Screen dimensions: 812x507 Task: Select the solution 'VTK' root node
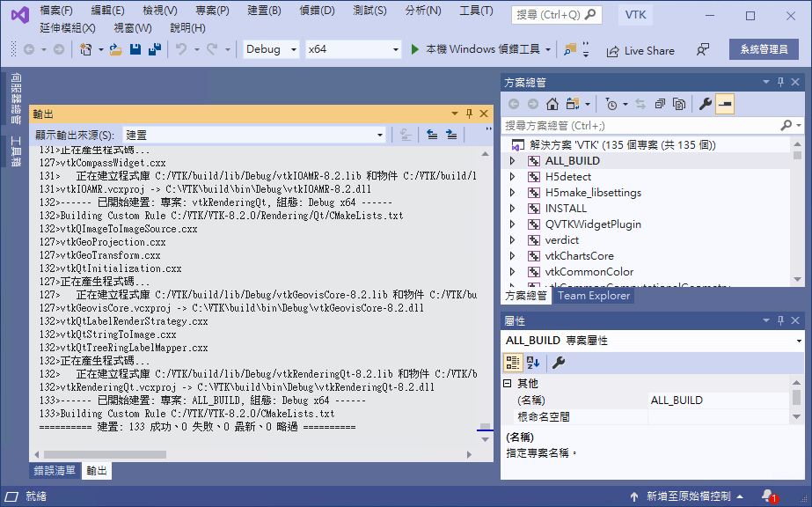622,145
